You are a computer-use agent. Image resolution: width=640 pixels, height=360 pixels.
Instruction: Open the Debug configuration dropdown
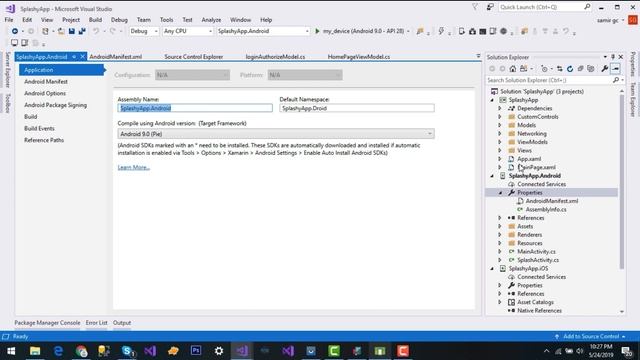coord(144,31)
